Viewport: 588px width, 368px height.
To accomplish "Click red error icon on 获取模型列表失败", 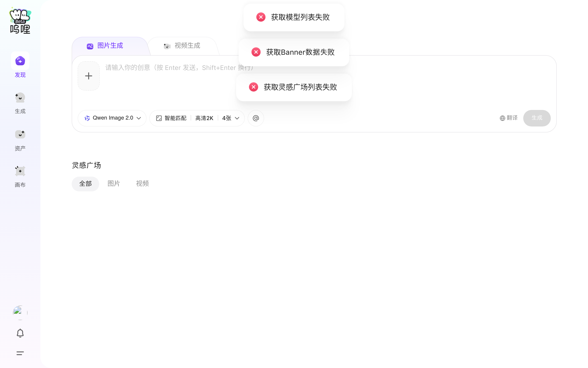I will [x=261, y=17].
